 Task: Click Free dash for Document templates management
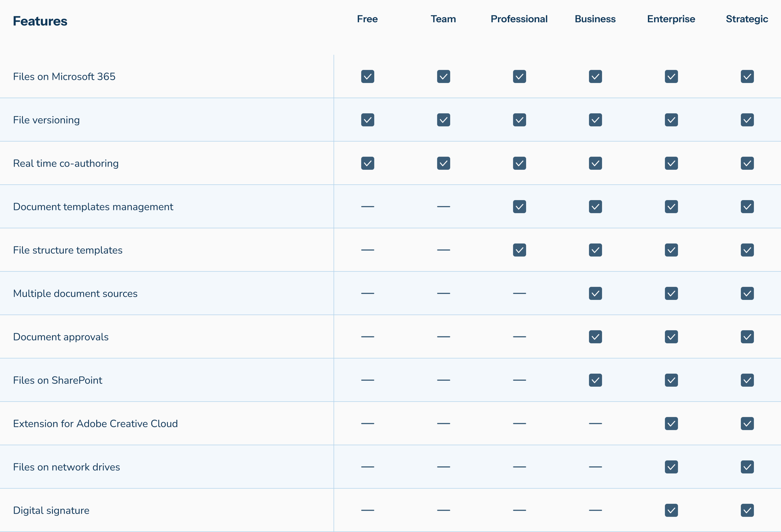[368, 207]
